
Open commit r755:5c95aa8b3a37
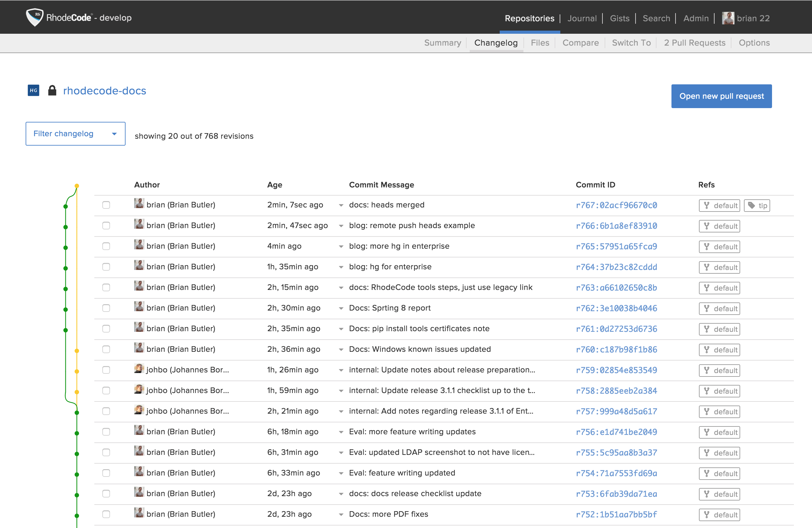(616, 453)
